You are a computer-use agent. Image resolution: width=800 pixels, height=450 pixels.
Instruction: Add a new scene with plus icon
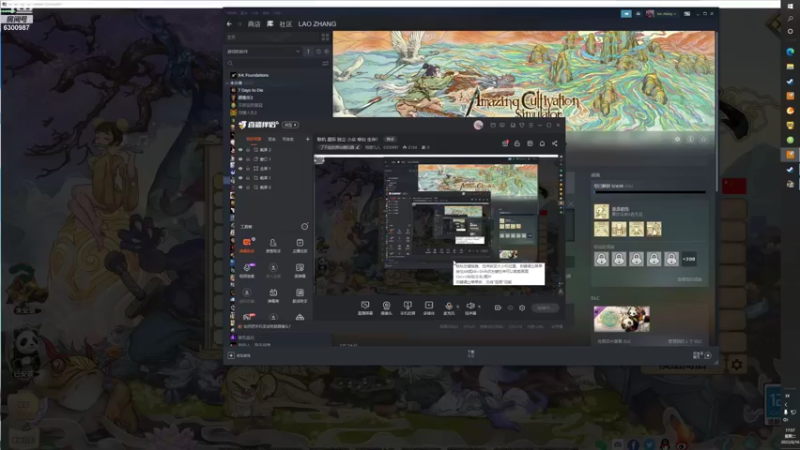(x=308, y=139)
